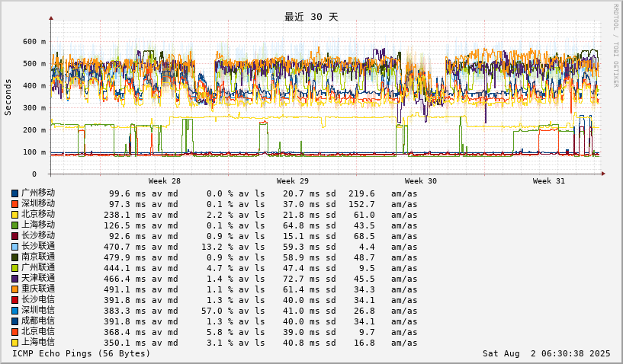Click the 广州移动 legend label

38,193
